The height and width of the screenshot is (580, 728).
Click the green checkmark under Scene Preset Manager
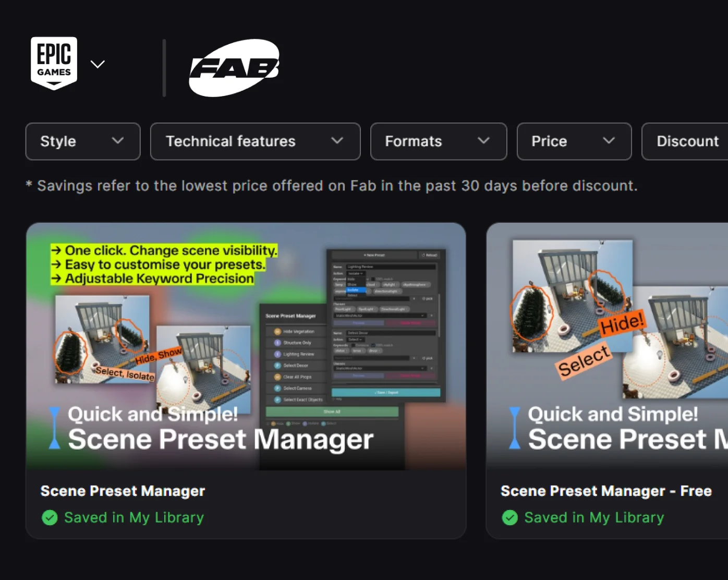coord(50,517)
